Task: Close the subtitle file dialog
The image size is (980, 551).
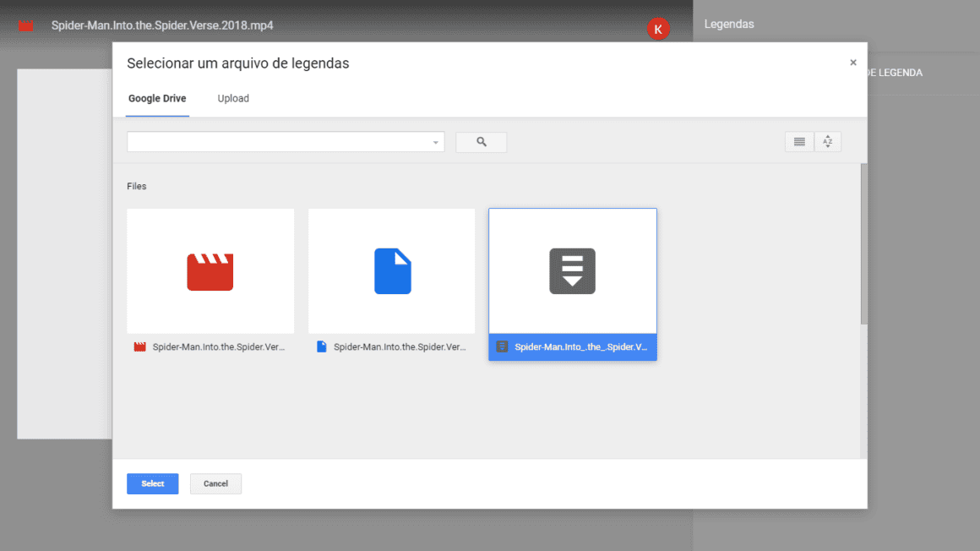Action: pyautogui.click(x=852, y=63)
